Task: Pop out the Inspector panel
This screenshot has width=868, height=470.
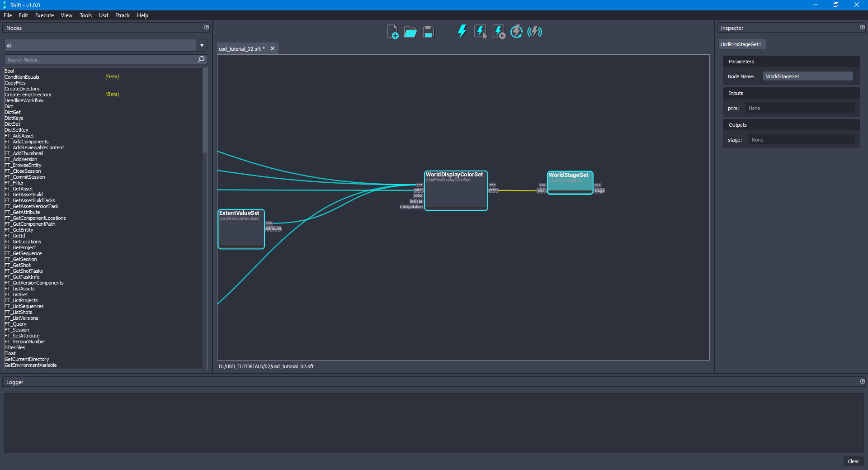Action: (x=862, y=27)
